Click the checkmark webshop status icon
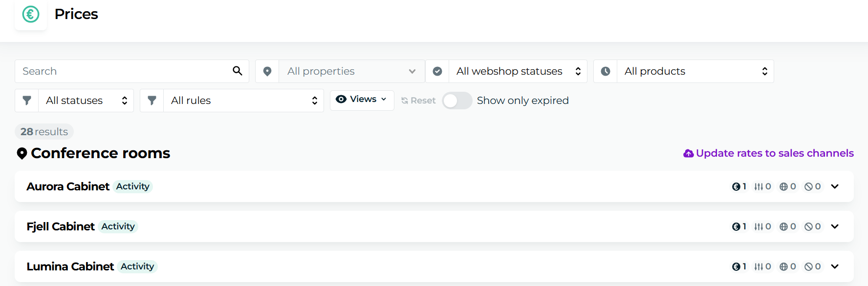The width and height of the screenshot is (868, 286). pyautogui.click(x=437, y=71)
